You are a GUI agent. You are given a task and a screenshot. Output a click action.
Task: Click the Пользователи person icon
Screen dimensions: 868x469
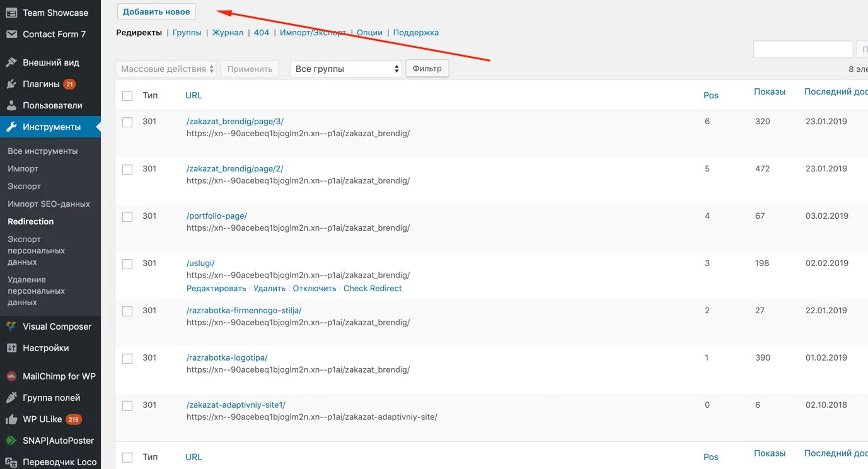pos(11,105)
